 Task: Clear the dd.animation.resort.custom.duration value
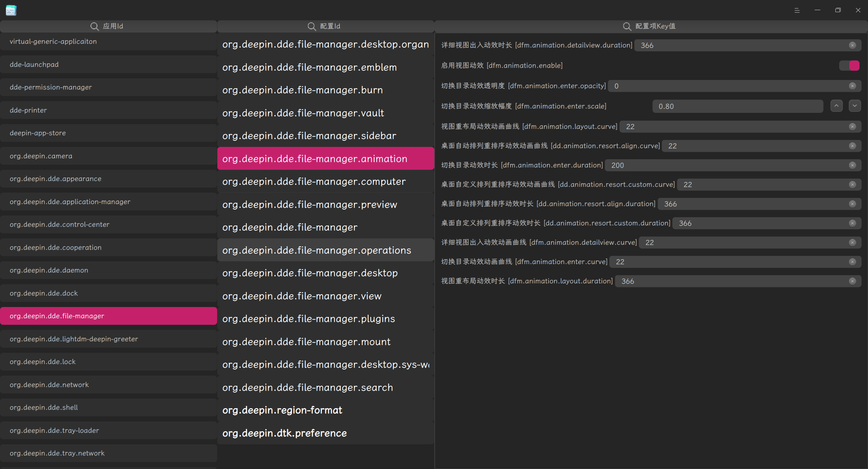(852, 223)
